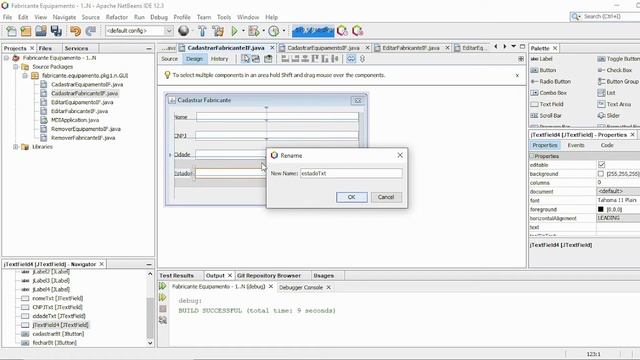
Task: Switch to the Services panel tab
Action: point(76,48)
